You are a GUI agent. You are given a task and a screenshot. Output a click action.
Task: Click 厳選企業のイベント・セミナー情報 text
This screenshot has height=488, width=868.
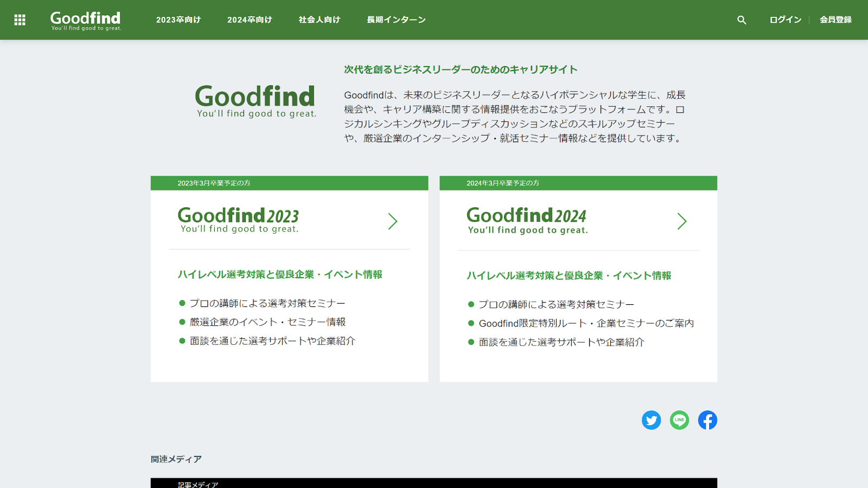[267, 322]
